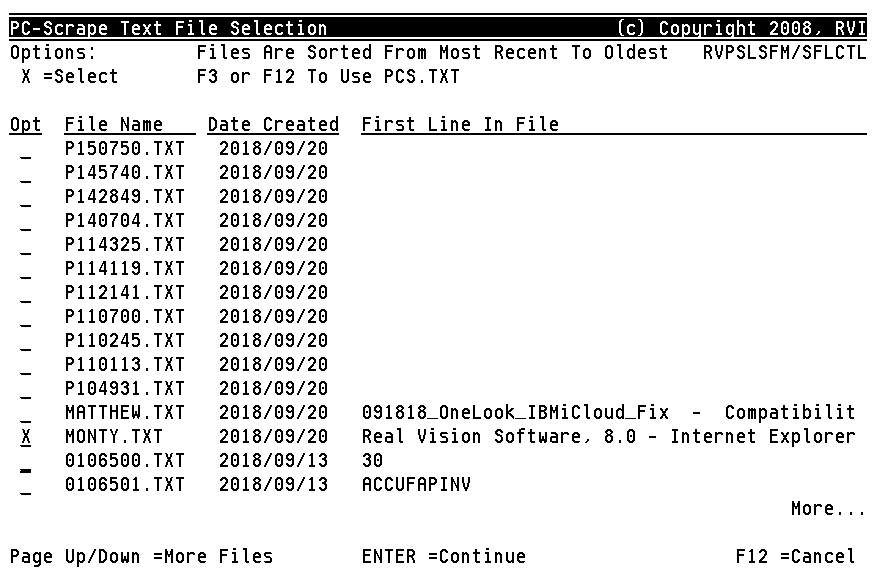874x568 pixels.
Task: Select the option field for P145740.TXT
Action: (x=26, y=173)
